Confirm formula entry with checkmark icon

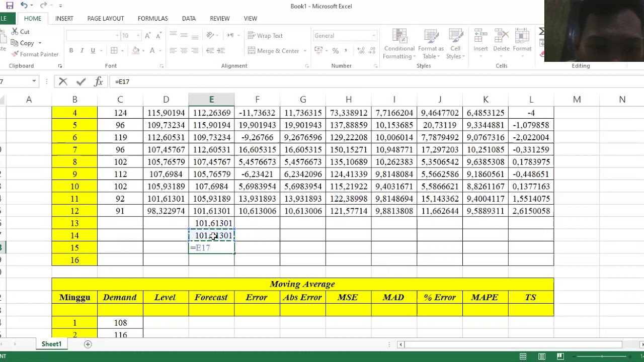pos(80,81)
